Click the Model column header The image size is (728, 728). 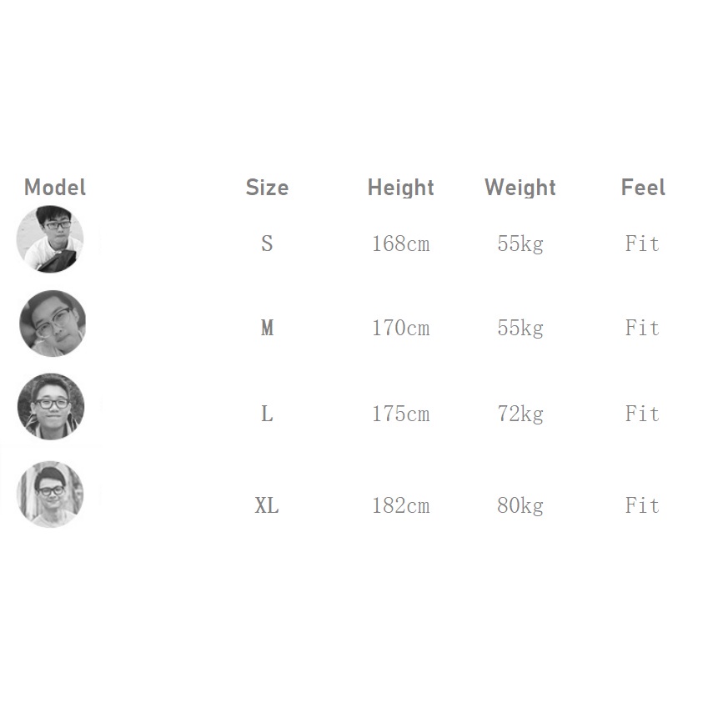tap(55, 188)
